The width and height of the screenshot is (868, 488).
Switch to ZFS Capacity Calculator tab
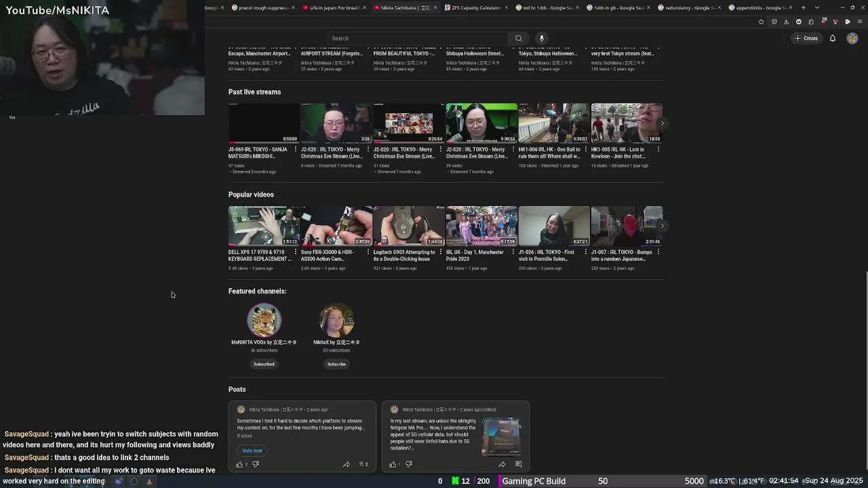pos(473,7)
